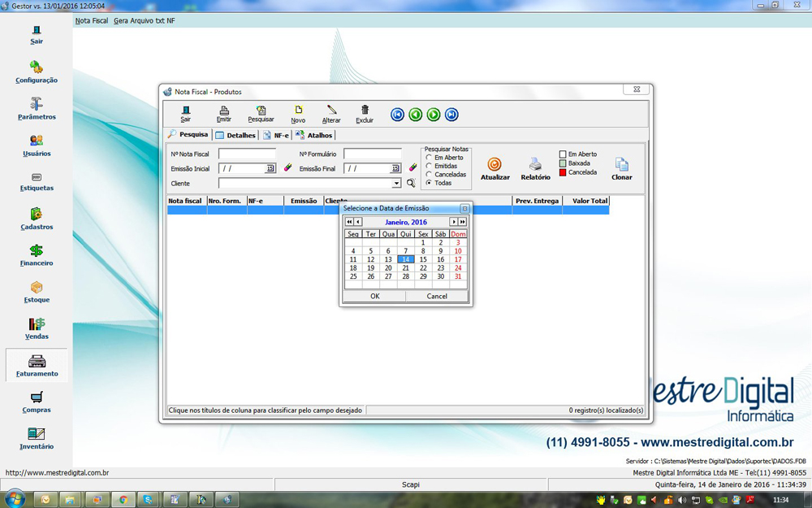The image size is (812, 508).
Task: Switch to the Detalhes tab
Action: tap(235, 135)
